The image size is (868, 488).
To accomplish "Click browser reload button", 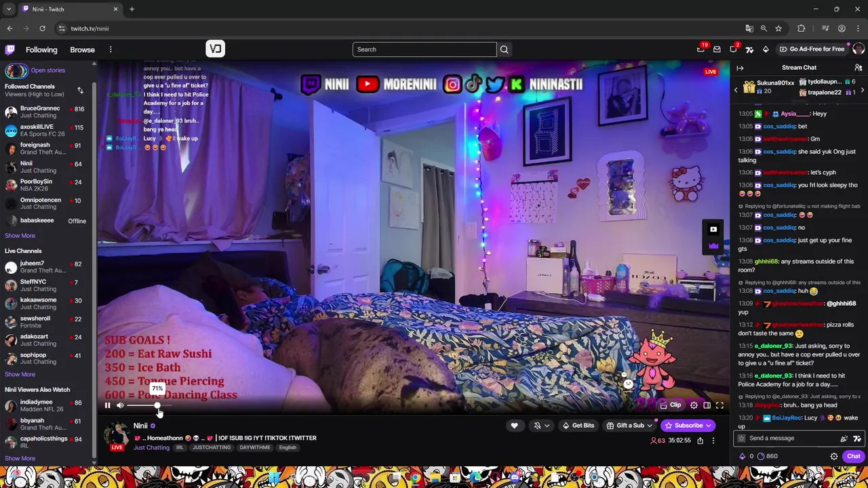I will point(42,28).
